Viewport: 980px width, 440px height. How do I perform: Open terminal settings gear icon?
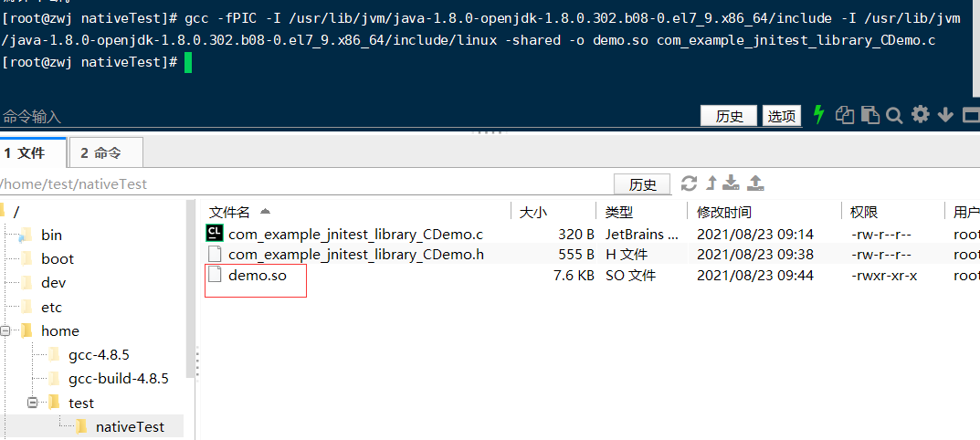pos(920,114)
